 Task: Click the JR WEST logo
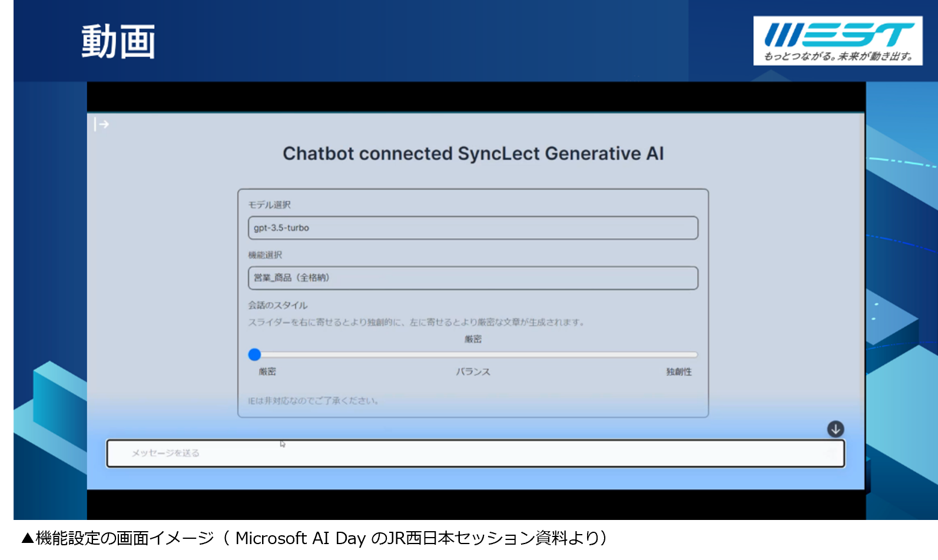pyautogui.click(x=837, y=41)
